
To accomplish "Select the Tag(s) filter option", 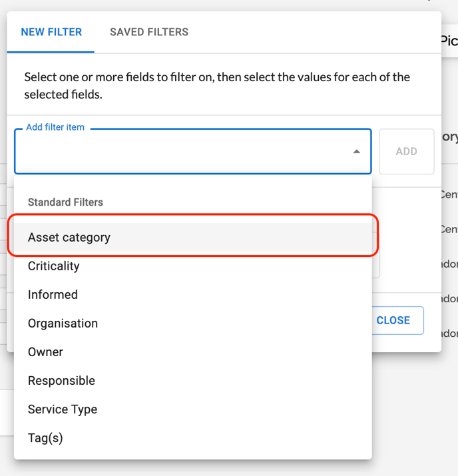I will 45,438.
